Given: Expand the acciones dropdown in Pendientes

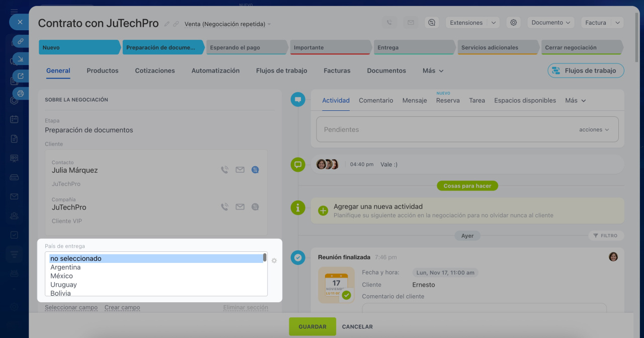Looking at the screenshot, I should coord(594,130).
